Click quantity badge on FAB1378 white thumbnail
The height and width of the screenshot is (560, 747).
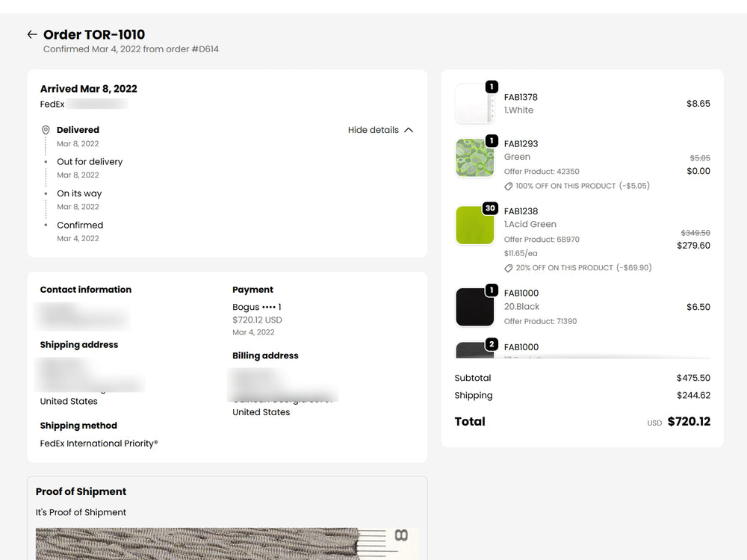tap(492, 87)
